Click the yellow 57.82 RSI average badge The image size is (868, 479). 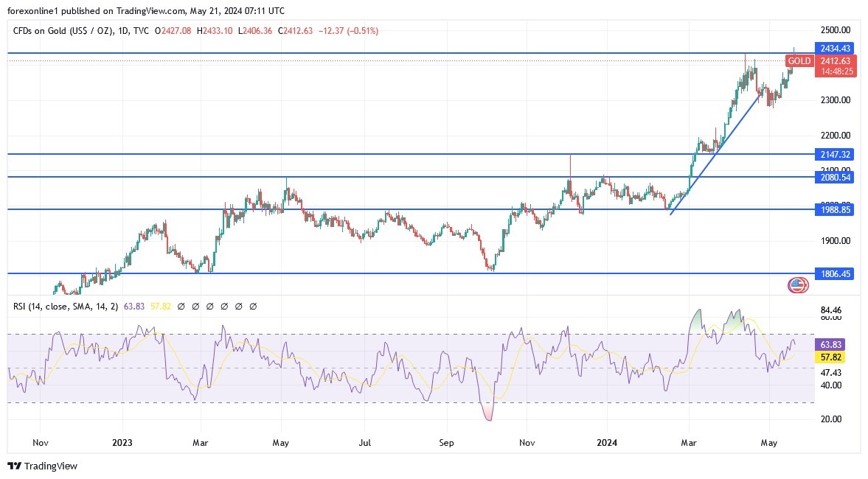[833, 356]
